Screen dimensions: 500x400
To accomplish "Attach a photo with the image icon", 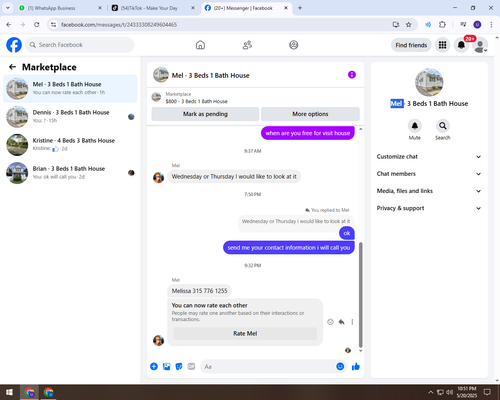I will [x=166, y=367].
